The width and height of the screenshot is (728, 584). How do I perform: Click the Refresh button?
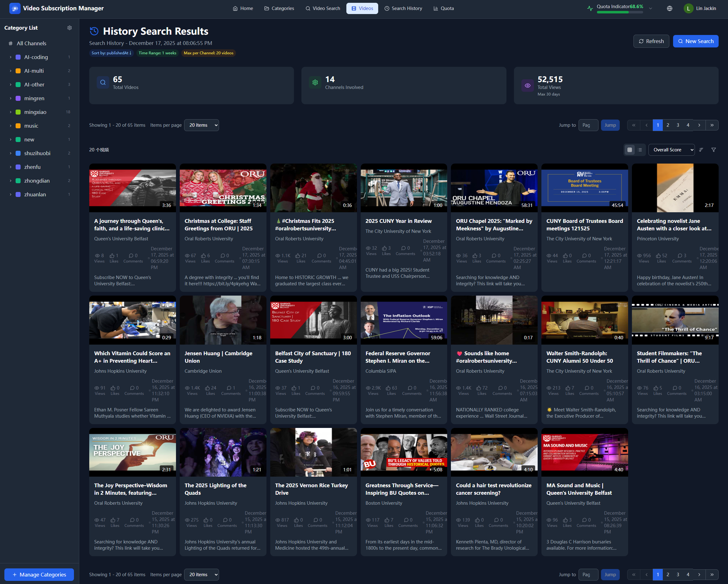point(651,41)
